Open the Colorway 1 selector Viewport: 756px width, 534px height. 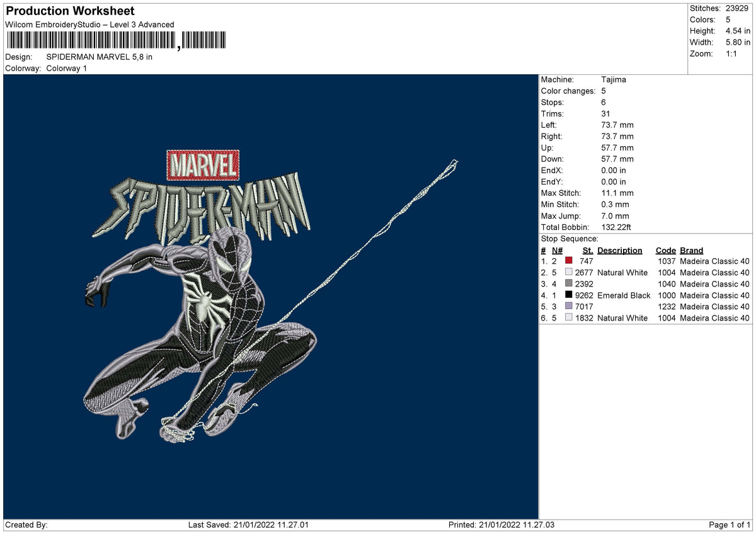click(68, 69)
